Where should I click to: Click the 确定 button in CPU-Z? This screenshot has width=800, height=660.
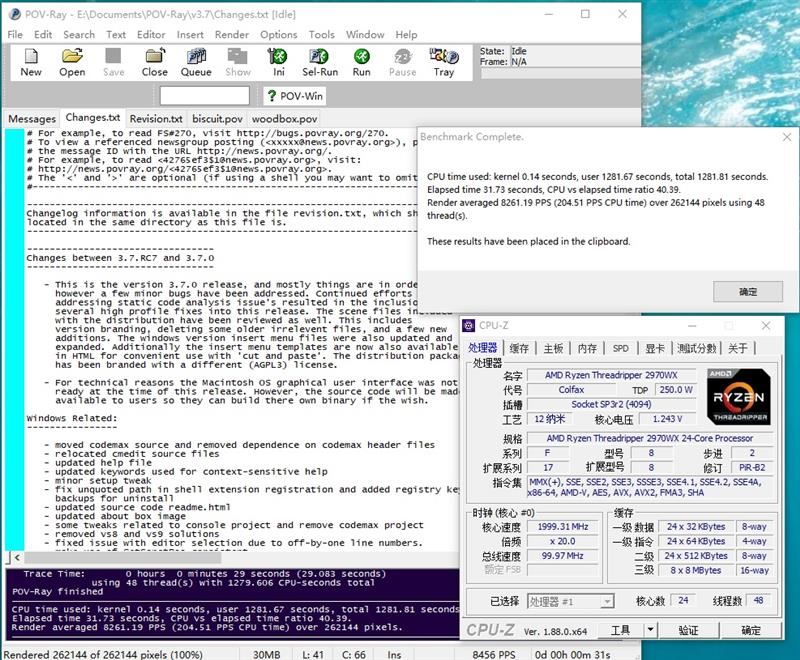(x=751, y=630)
